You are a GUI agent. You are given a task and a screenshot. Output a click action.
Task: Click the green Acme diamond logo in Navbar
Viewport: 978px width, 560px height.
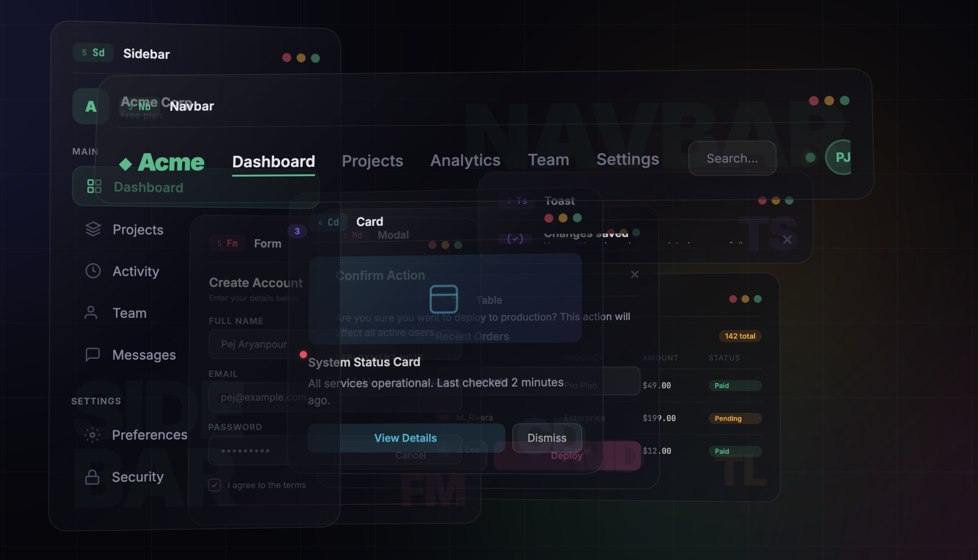coord(125,164)
